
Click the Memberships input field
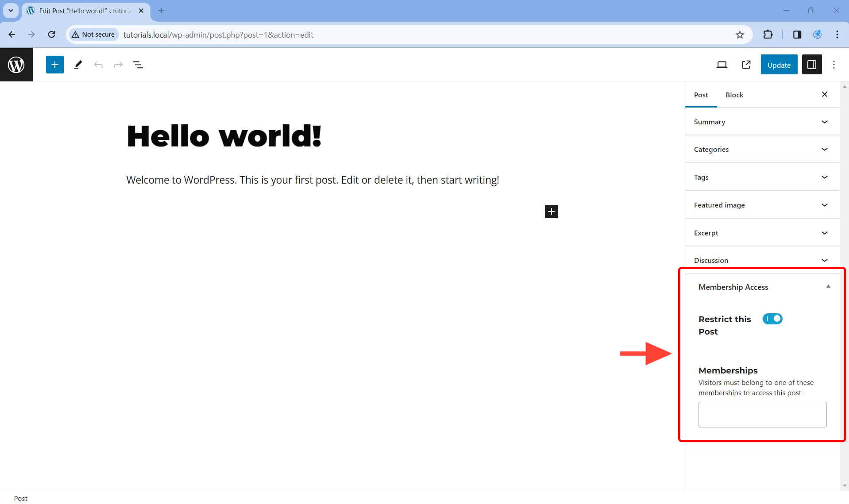(762, 414)
